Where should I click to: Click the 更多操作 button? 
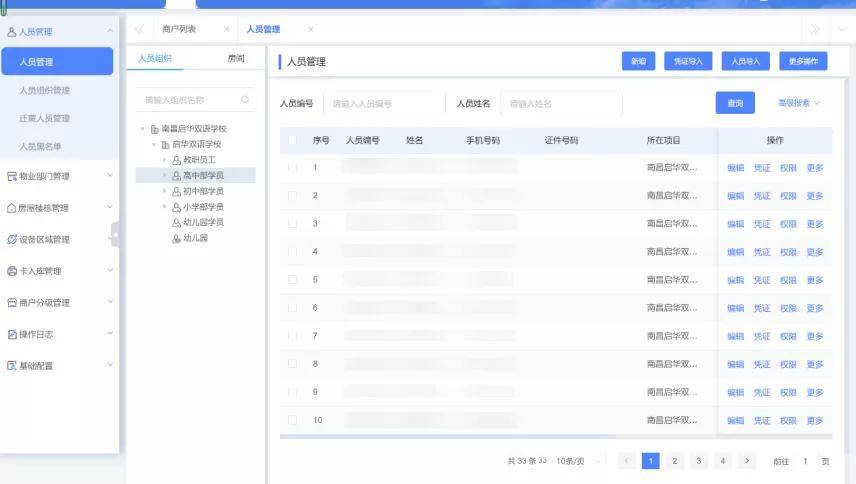(x=803, y=61)
